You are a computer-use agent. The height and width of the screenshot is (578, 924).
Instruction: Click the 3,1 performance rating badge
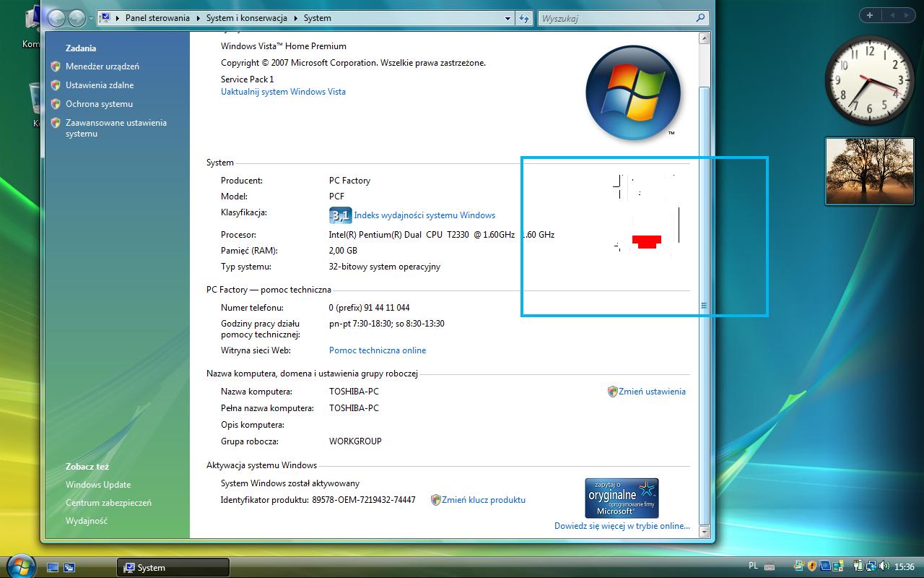tap(340, 215)
